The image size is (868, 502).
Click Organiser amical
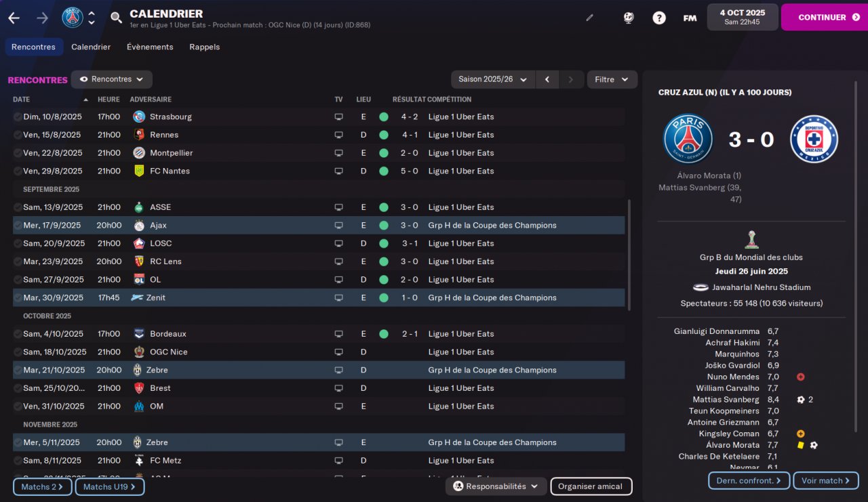click(591, 486)
